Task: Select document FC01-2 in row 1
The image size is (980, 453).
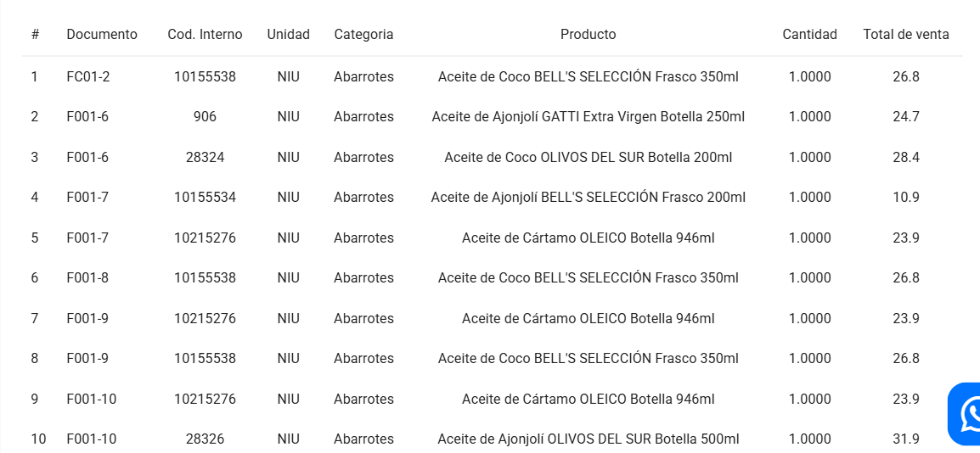Action: [88, 76]
